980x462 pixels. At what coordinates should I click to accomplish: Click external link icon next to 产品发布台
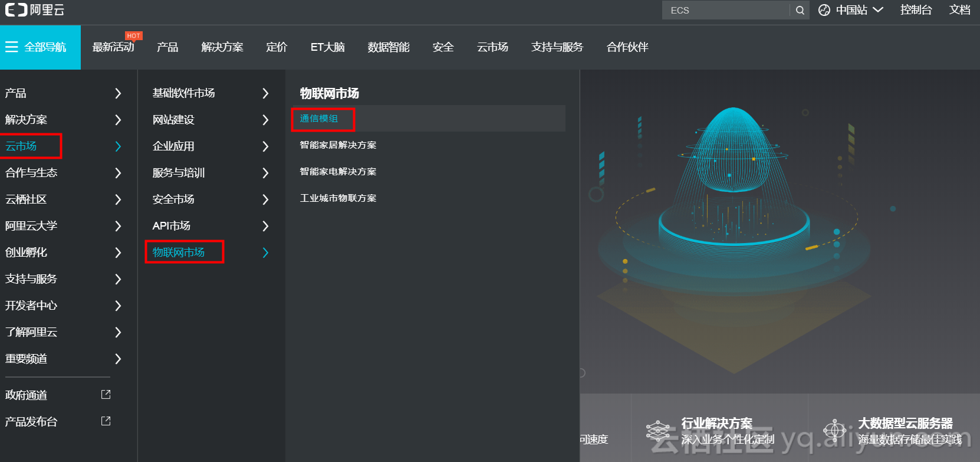[x=106, y=421]
